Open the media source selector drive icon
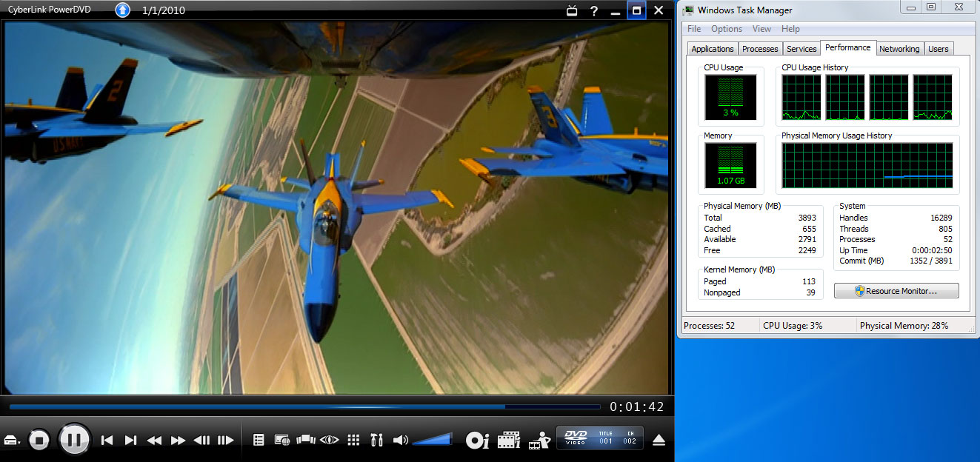The width and height of the screenshot is (980, 462). [x=13, y=441]
